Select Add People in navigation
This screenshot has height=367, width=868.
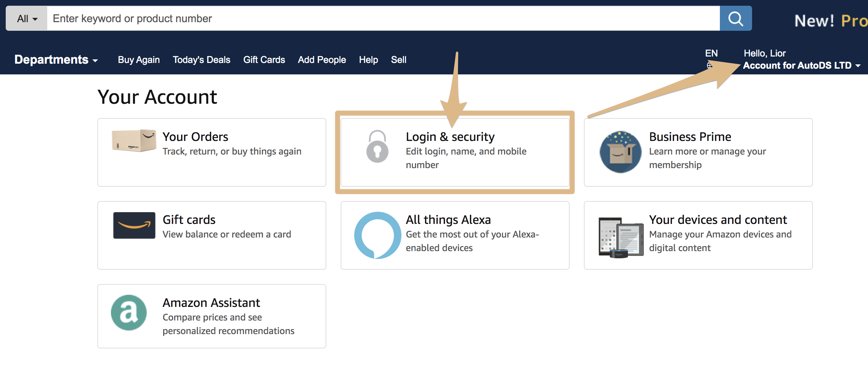click(322, 60)
